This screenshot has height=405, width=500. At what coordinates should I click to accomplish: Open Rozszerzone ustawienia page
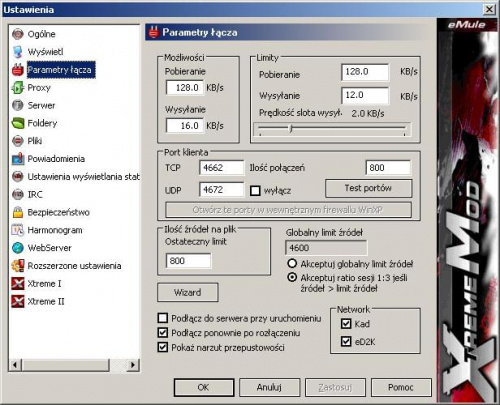(x=74, y=266)
